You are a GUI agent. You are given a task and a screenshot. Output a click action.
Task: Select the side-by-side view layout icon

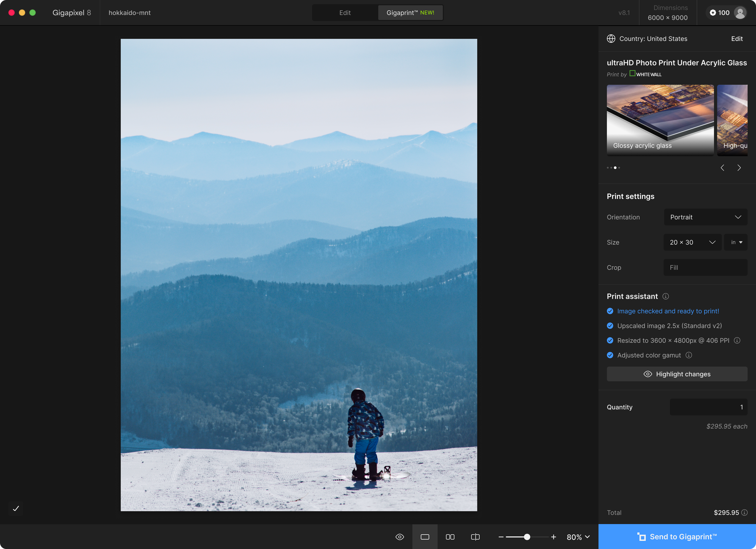pyautogui.click(x=450, y=537)
